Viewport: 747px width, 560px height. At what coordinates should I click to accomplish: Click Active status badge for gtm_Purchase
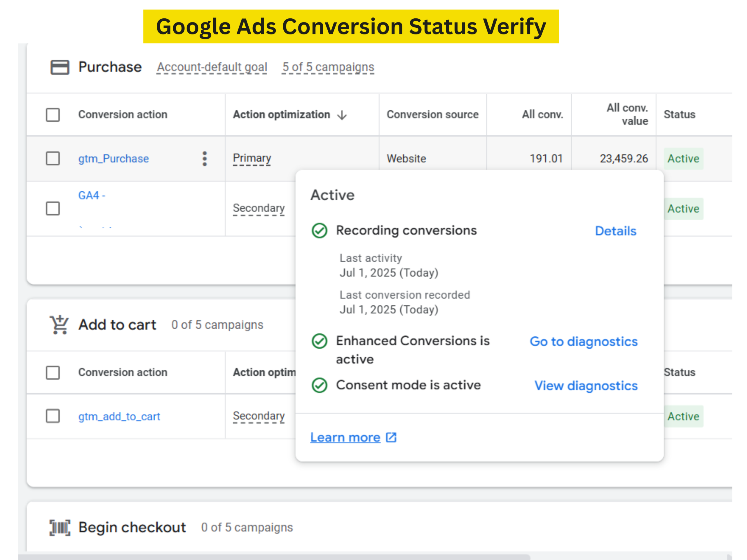pos(683,159)
